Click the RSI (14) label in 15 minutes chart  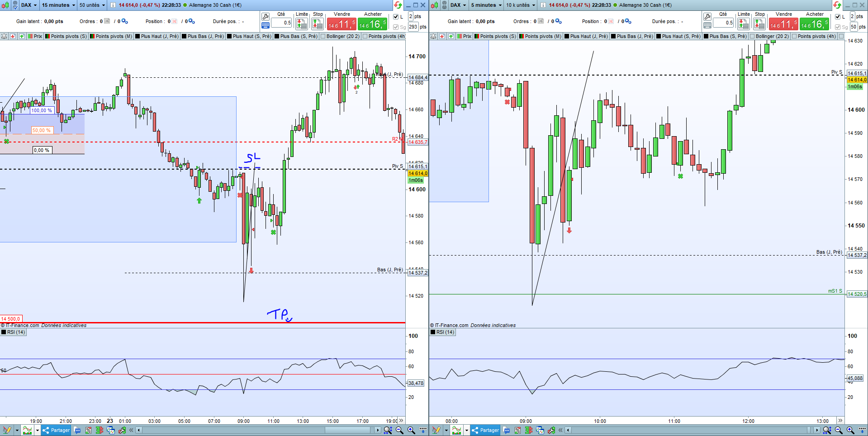pyautogui.click(x=13, y=332)
